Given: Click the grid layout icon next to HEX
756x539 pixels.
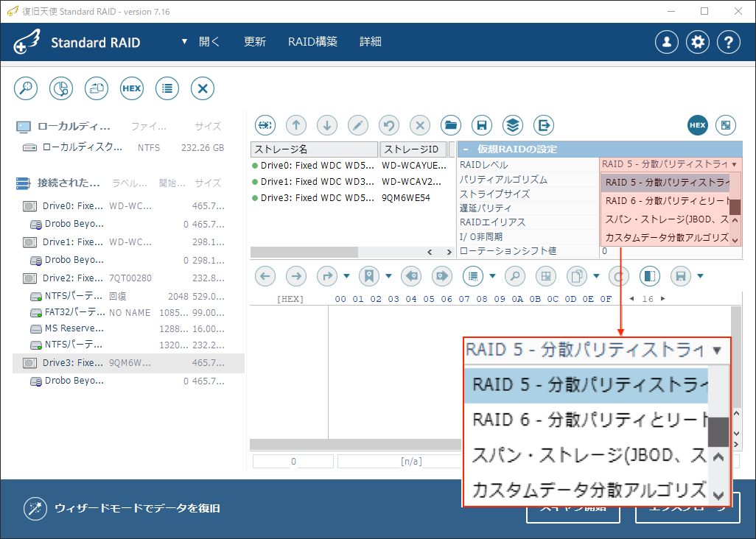Looking at the screenshot, I should (x=726, y=125).
